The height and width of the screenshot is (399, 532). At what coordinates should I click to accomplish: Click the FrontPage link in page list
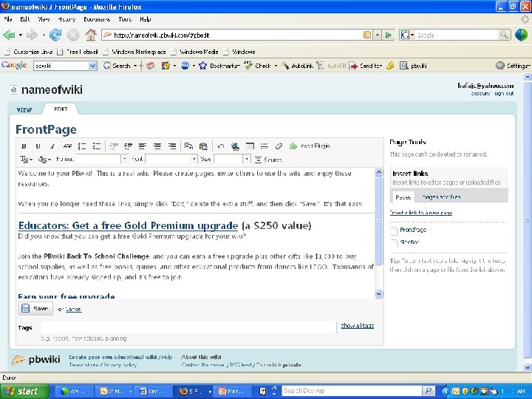(x=413, y=230)
